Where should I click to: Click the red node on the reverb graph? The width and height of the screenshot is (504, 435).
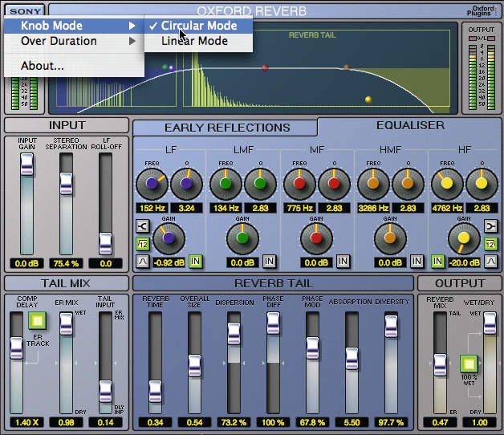pyautogui.click(x=265, y=67)
